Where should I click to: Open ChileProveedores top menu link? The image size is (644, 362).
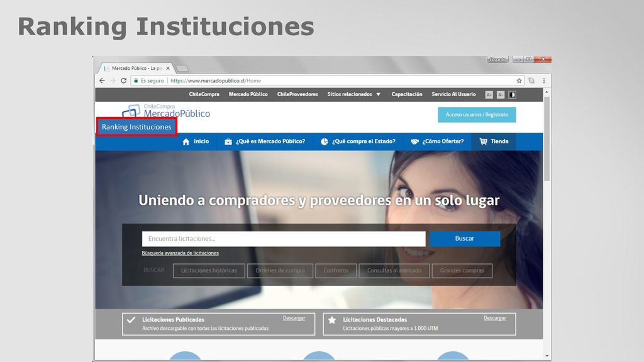[x=297, y=94]
